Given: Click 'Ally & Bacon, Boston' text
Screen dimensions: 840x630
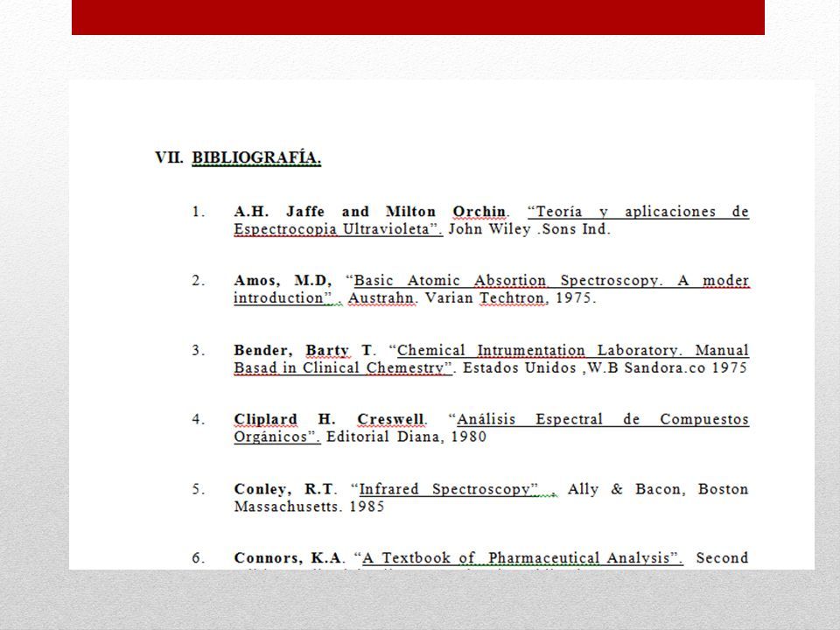Looking at the screenshot, I should (658, 488).
